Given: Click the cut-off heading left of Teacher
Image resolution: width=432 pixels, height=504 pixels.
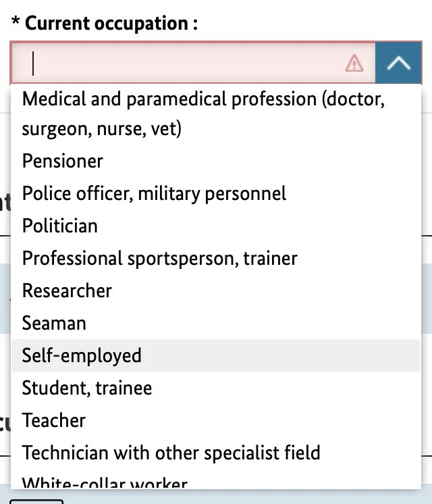Looking at the screenshot, I should pos(5,422).
